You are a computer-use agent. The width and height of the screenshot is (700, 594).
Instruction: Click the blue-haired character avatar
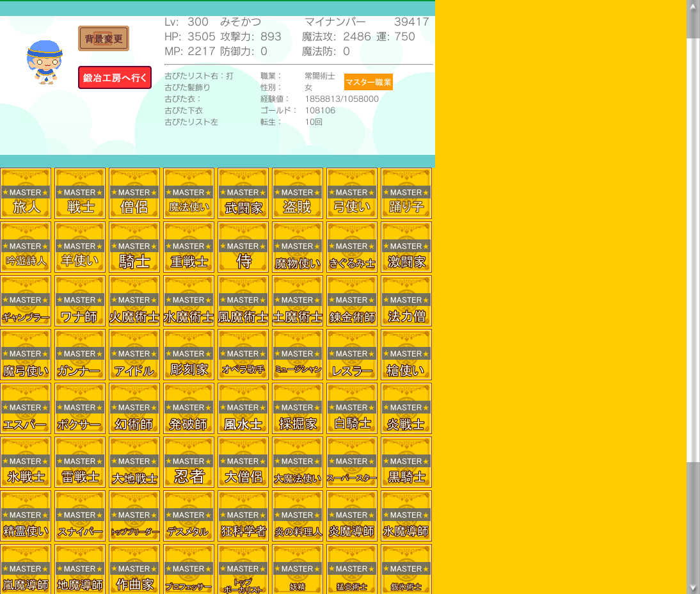44,62
